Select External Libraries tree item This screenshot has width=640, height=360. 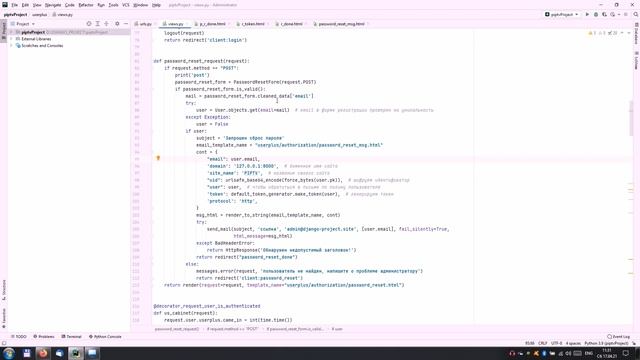tap(36, 39)
